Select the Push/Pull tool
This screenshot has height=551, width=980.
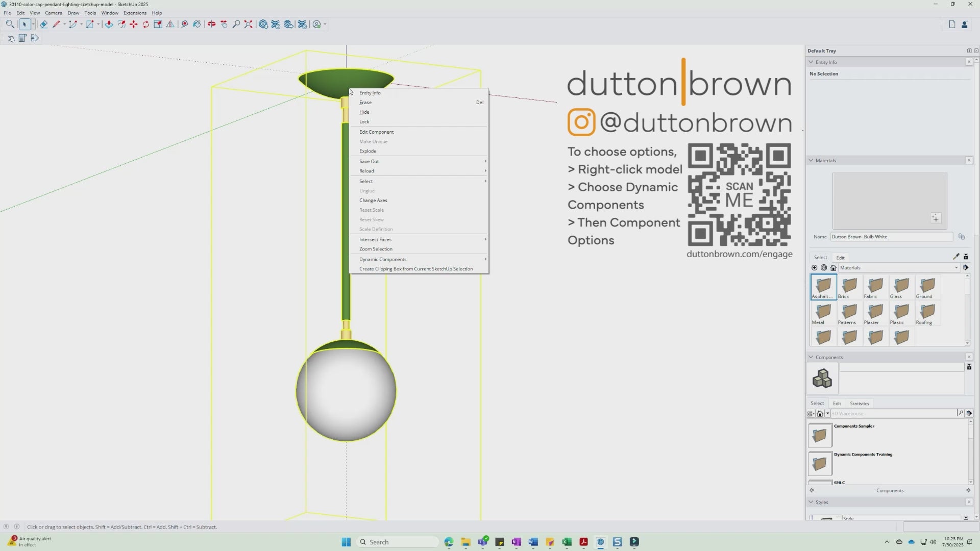point(108,24)
